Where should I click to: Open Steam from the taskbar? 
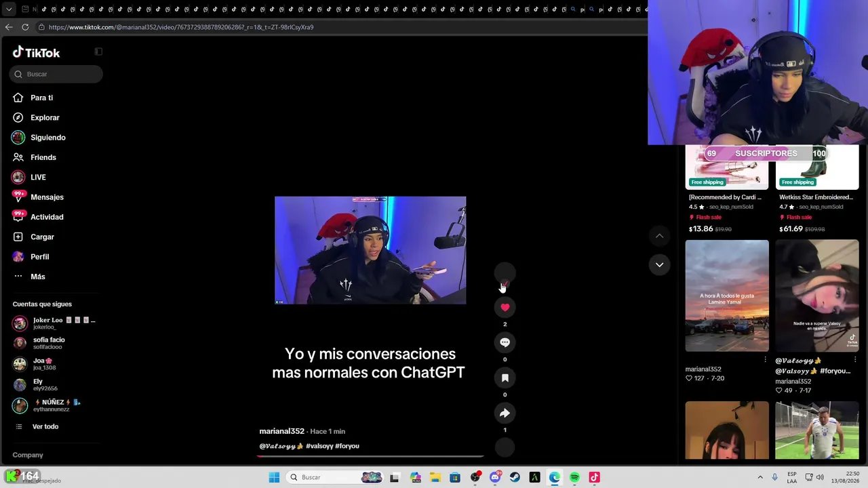pyautogui.click(x=515, y=477)
